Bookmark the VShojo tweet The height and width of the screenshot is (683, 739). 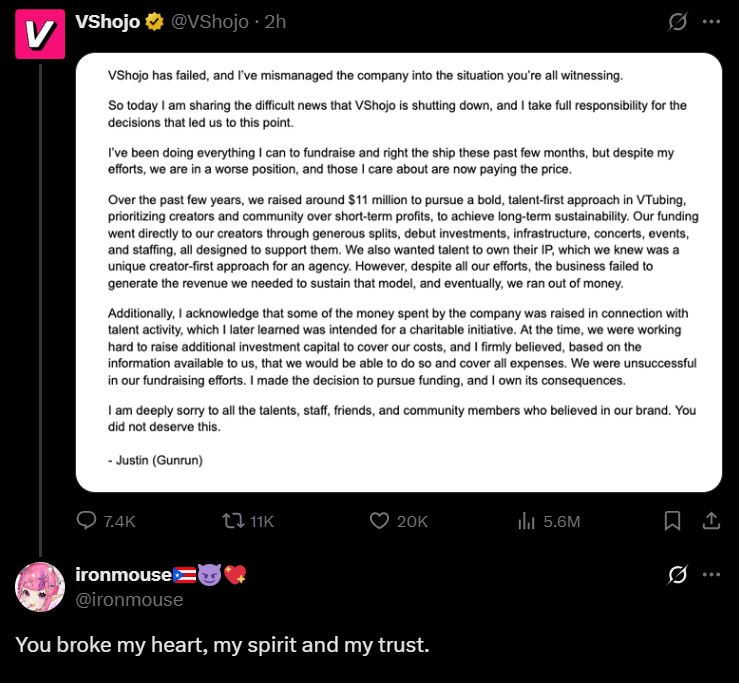(673, 521)
